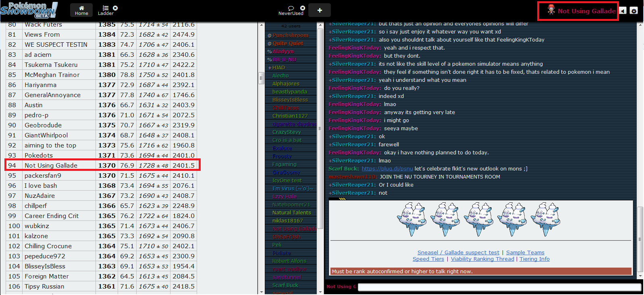Screen dimensions: 644x295
Task: Open the Speed Tiers link
Action: pos(428,259)
